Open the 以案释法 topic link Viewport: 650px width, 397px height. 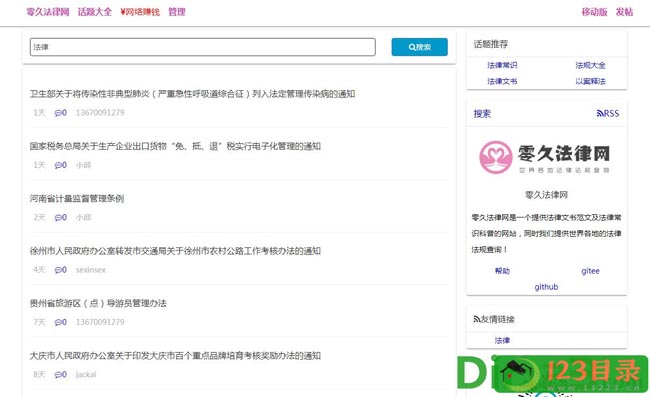590,81
